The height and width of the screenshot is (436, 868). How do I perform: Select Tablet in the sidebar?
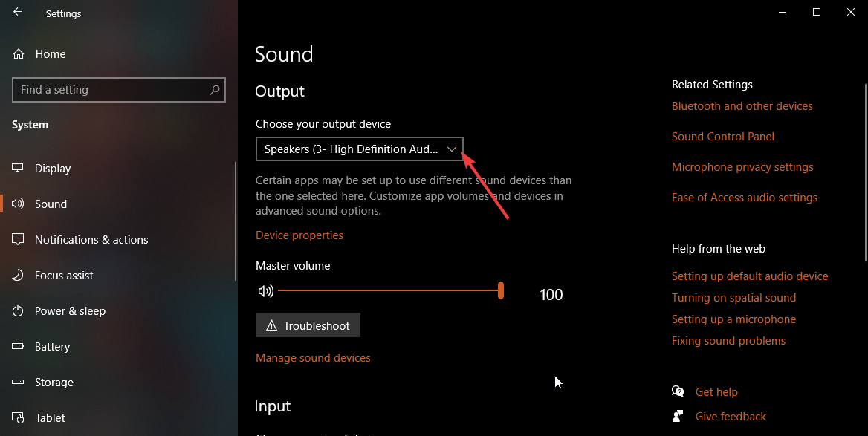50,418
